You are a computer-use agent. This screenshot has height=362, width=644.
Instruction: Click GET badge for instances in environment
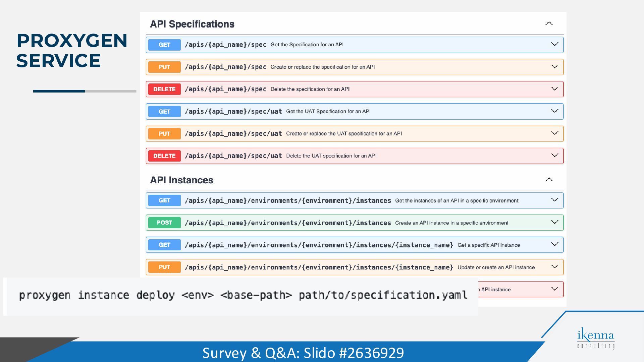point(164,200)
